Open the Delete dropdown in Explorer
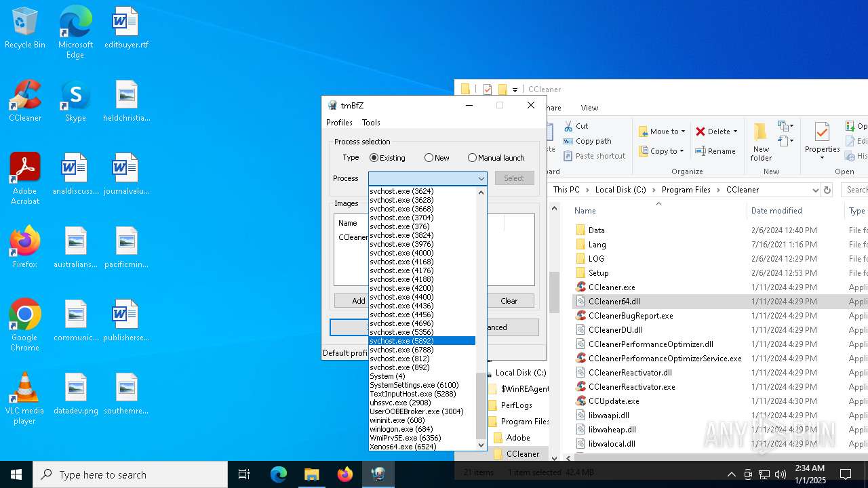Image resolution: width=868 pixels, height=488 pixels. [736, 131]
